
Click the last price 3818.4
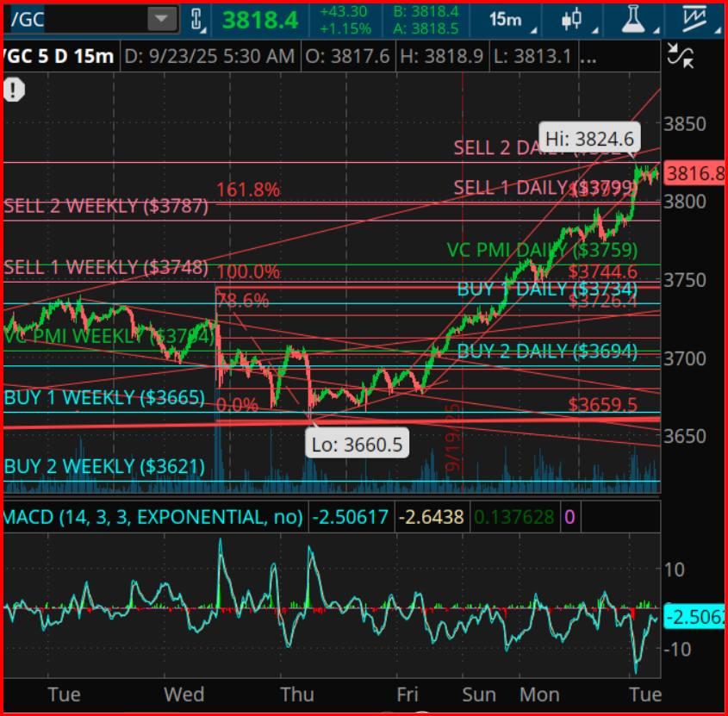(260, 20)
